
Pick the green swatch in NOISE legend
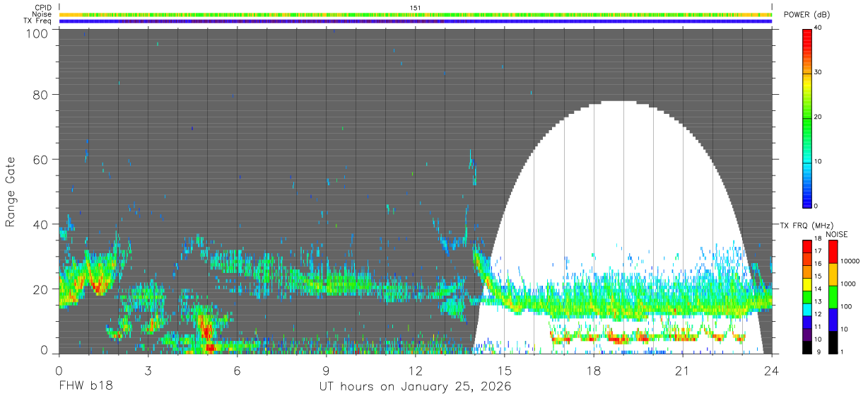[833, 296]
